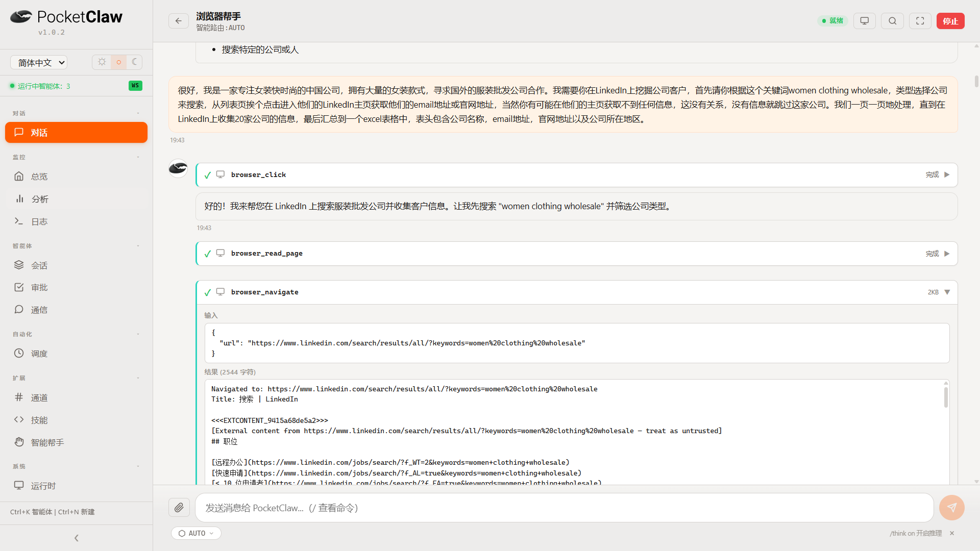Open the monitor view button in header
The height and width of the screenshot is (551, 980).
[865, 21]
